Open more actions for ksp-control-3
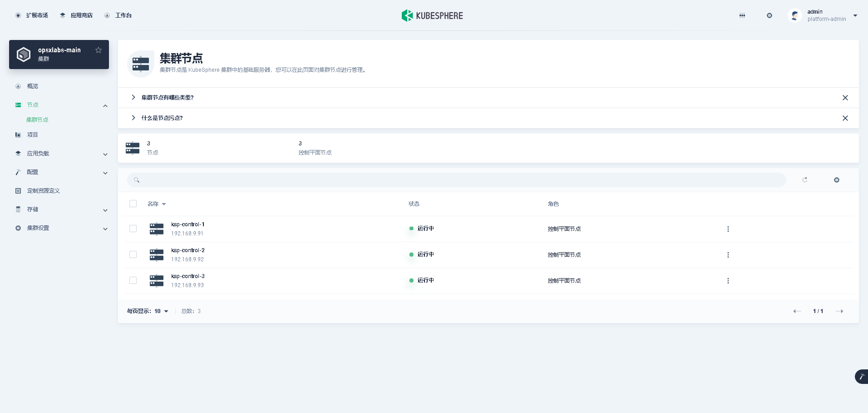The height and width of the screenshot is (413, 868). click(728, 281)
